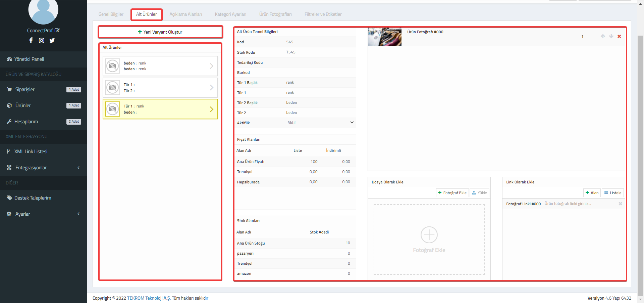Click the edit icon beside ConnectProf
This screenshot has height=303, width=644.
pos(57,30)
